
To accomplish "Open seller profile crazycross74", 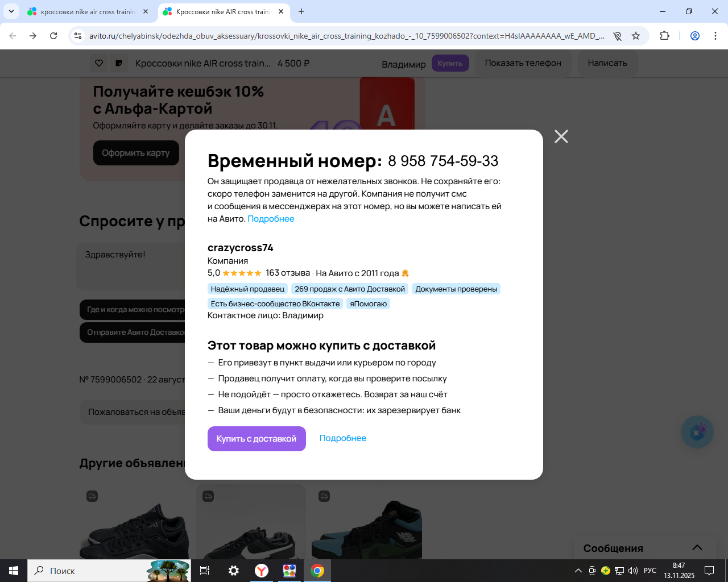I will point(241,248).
